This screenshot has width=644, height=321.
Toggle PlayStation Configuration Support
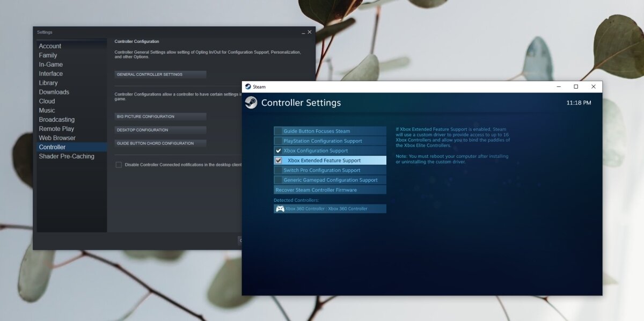click(278, 141)
